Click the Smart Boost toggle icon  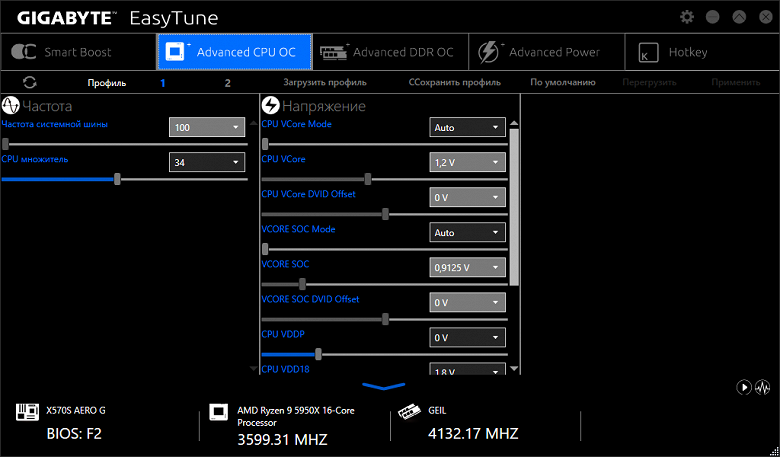point(23,52)
